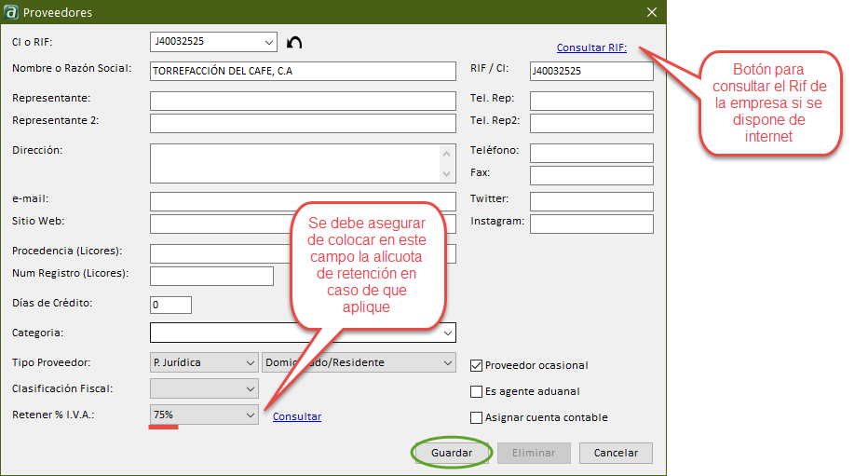This screenshot has width=868, height=476.
Task: Click the undo arrow icon beside RIF field
Action: [x=294, y=43]
